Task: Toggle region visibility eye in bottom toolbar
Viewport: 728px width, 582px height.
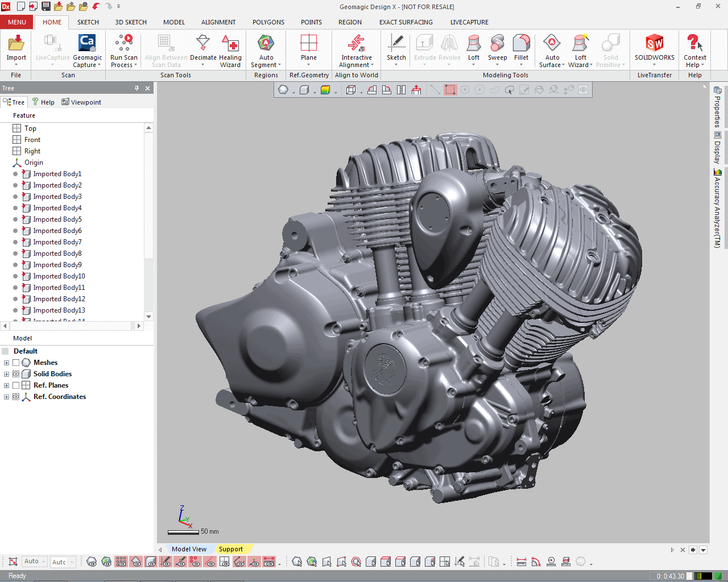Action: [106, 562]
